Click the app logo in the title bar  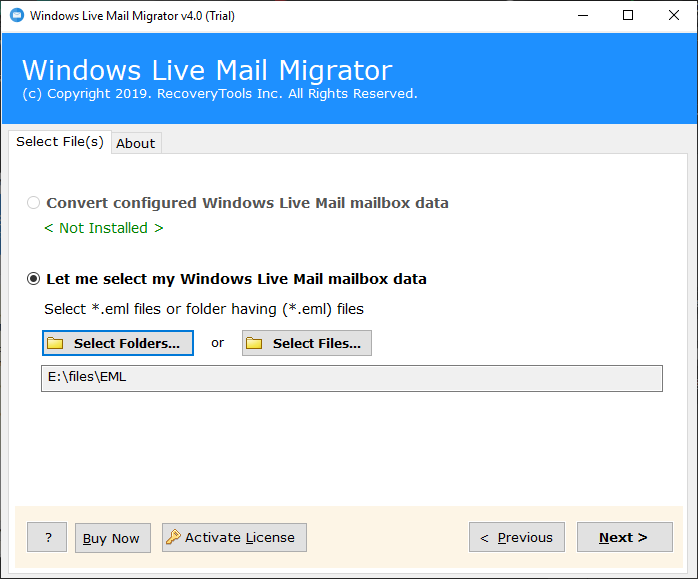[x=17, y=15]
